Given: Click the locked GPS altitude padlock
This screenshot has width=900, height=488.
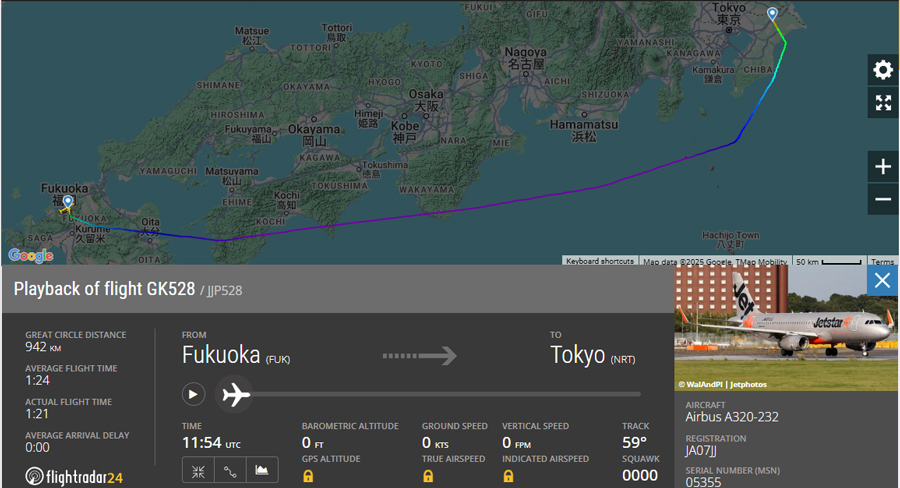Looking at the screenshot, I should (x=308, y=476).
